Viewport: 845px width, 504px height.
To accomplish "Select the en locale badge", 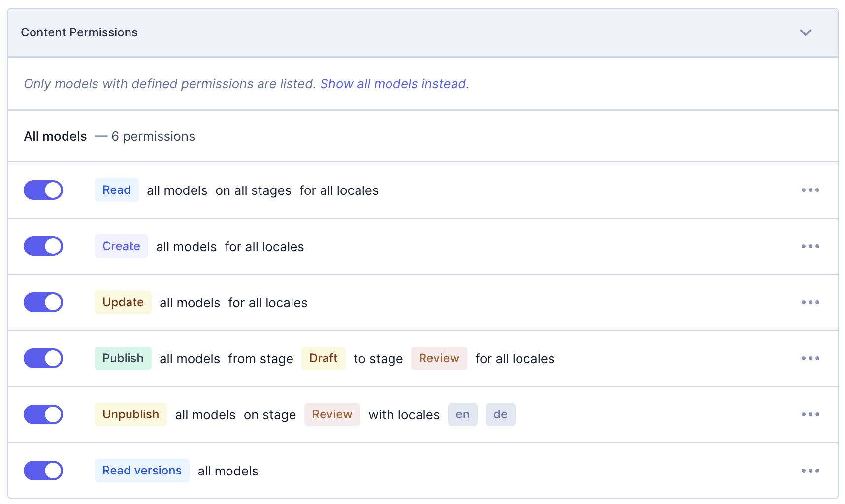I will (x=462, y=414).
